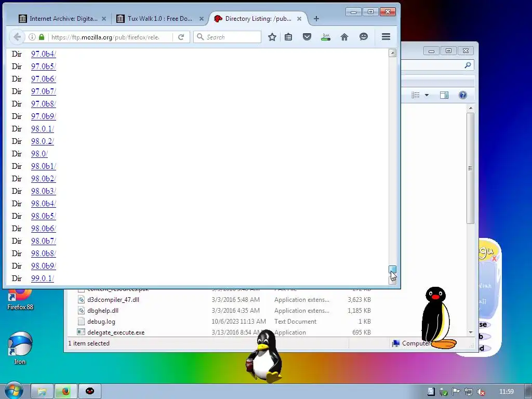Image resolution: width=532 pixels, height=399 pixels.
Task: Switch to the Tux Walk 1.0 tab
Action: [156, 19]
